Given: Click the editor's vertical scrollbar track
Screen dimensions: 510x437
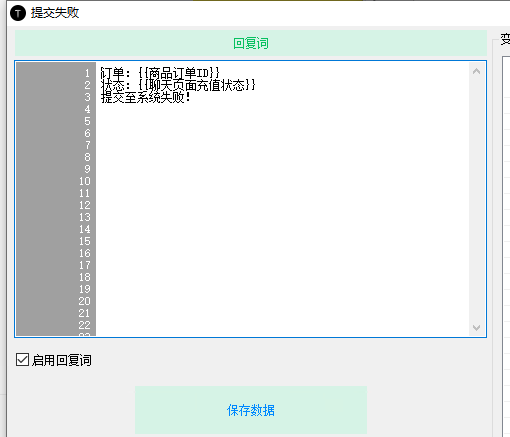Looking at the screenshot, I should (x=476, y=199).
